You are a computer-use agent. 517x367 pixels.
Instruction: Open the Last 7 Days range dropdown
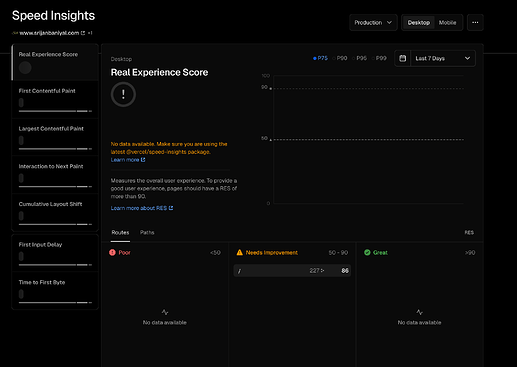(x=443, y=58)
